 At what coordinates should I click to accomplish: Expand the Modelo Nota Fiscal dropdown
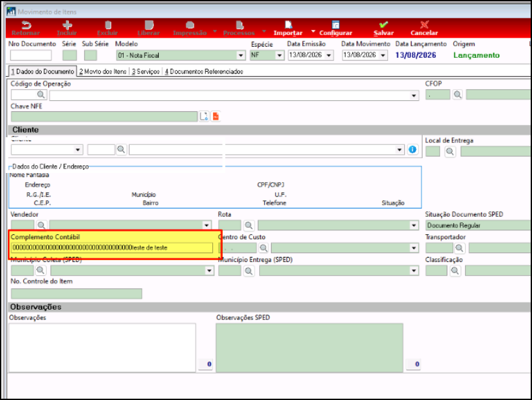coord(240,55)
